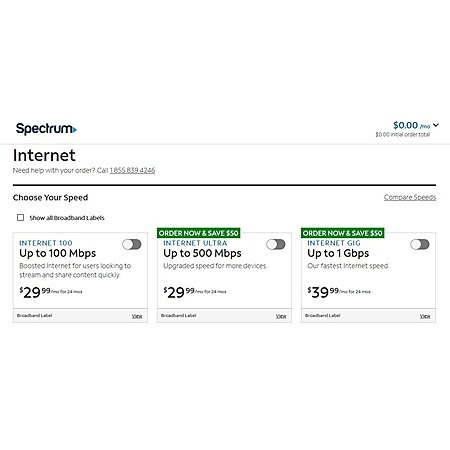Image resolution: width=450 pixels, height=450 pixels.
Task: Click the Internet Ultra save $50 banner
Action: coord(199,233)
